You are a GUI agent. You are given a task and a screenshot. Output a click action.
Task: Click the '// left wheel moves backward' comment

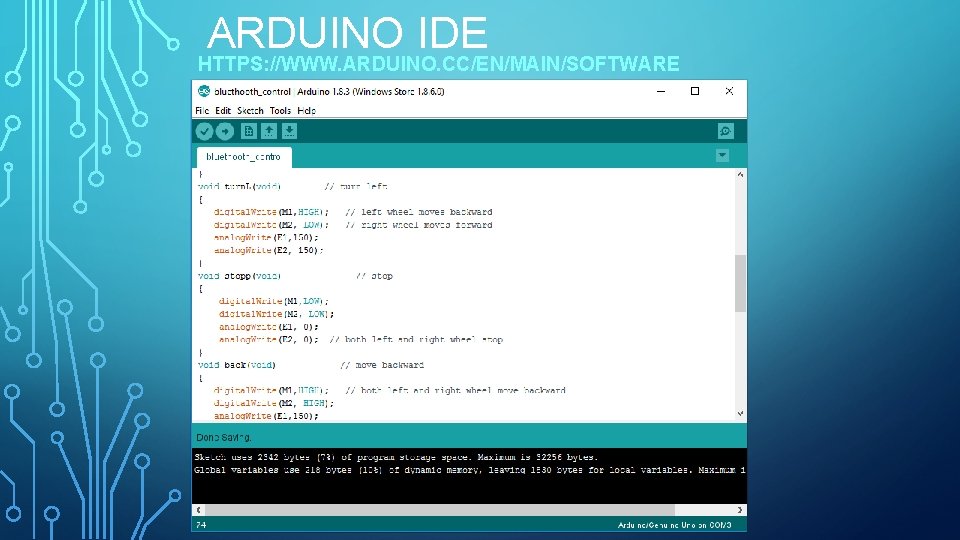click(x=419, y=212)
